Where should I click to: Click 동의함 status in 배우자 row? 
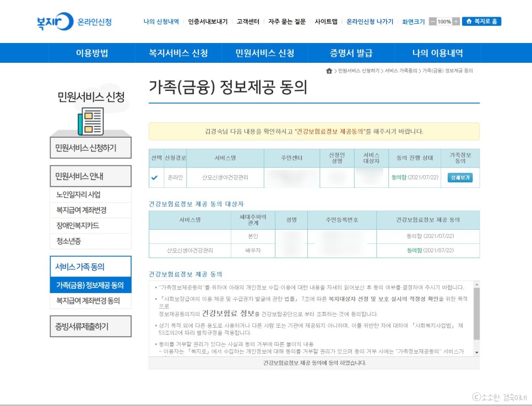pyautogui.click(x=430, y=250)
